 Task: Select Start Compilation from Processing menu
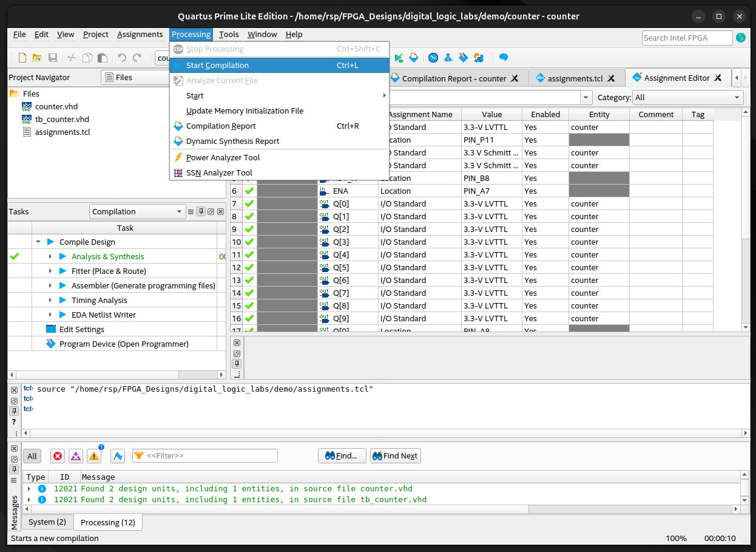[217, 66]
